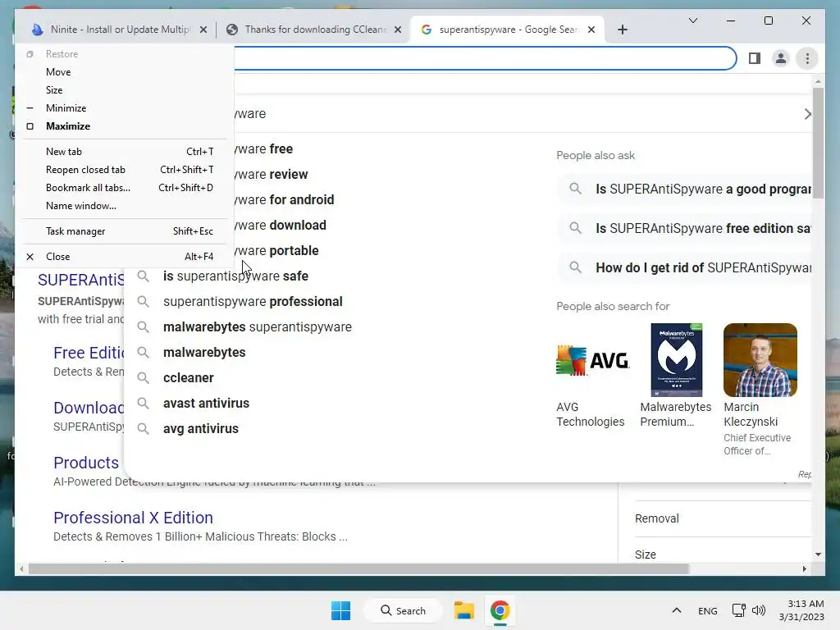Click the horizontal scrollbar thumb
The image size is (840, 630).
point(358,569)
